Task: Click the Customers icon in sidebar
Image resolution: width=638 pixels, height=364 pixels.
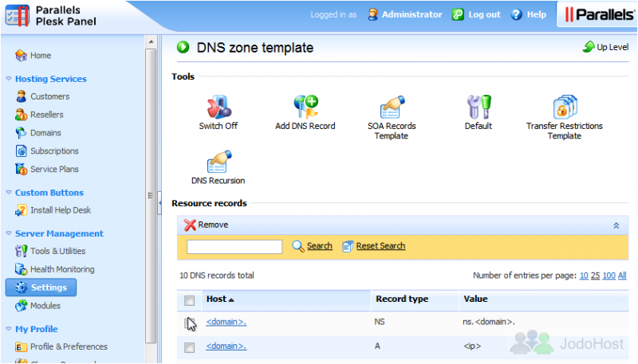Action: [22, 96]
